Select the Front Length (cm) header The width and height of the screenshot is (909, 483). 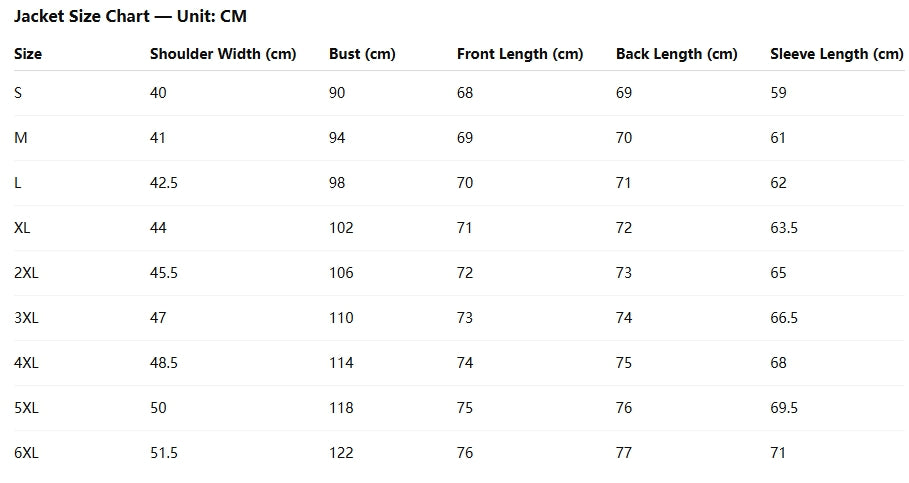click(520, 54)
